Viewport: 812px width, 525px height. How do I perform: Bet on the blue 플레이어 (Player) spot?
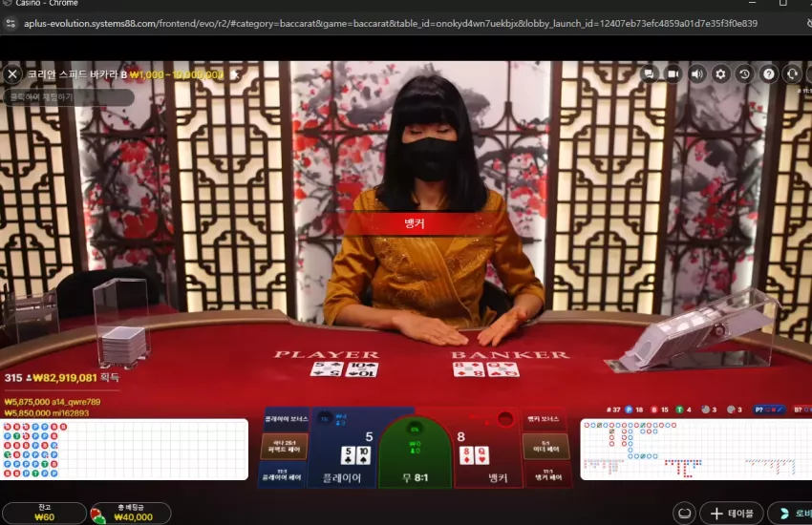pyautogui.click(x=343, y=449)
